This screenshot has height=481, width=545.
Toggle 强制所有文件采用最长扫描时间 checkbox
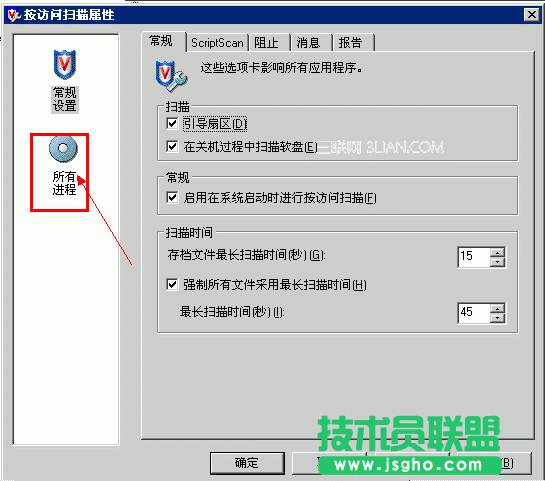[x=172, y=284]
